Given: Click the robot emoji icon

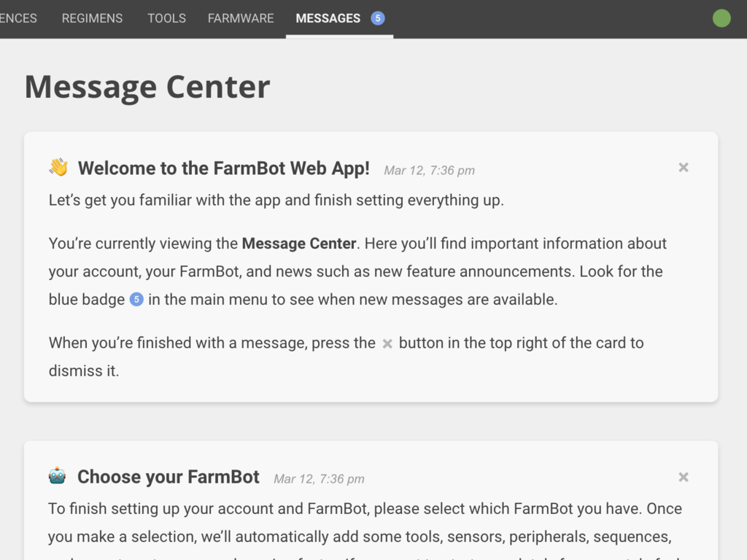Looking at the screenshot, I should (x=57, y=476).
